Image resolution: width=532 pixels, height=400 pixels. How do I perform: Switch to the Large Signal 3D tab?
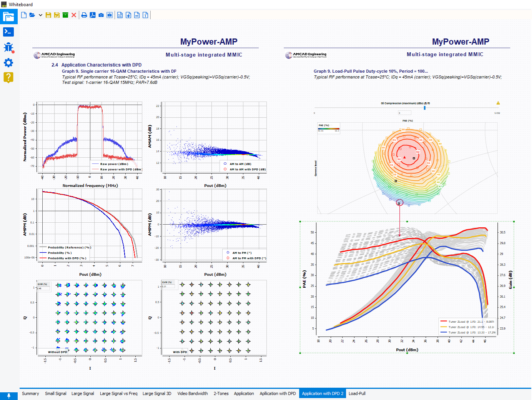point(157,393)
